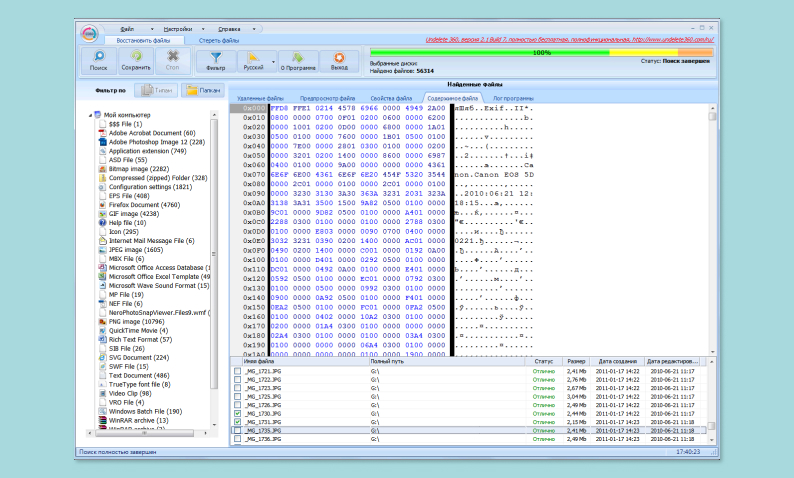The width and height of the screenshot is (794, 478).
Task: Select Text Document (486) in tree
Action: (139, 376)
